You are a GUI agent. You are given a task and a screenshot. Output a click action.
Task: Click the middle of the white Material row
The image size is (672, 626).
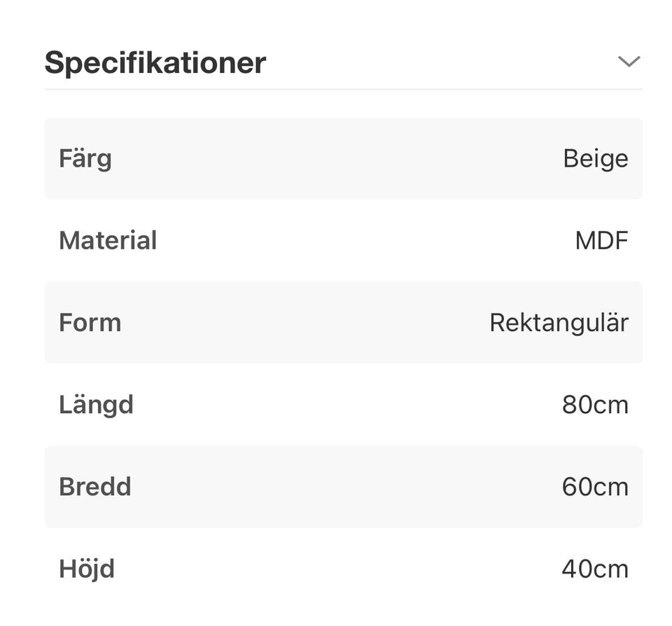click(343, 240)
